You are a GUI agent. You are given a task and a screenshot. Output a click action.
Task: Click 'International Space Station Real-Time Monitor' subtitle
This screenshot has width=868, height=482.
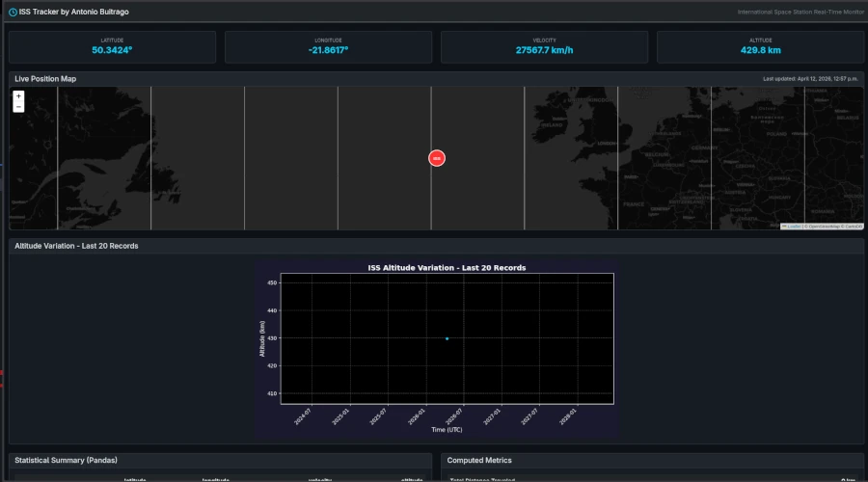tap(800, 13)
